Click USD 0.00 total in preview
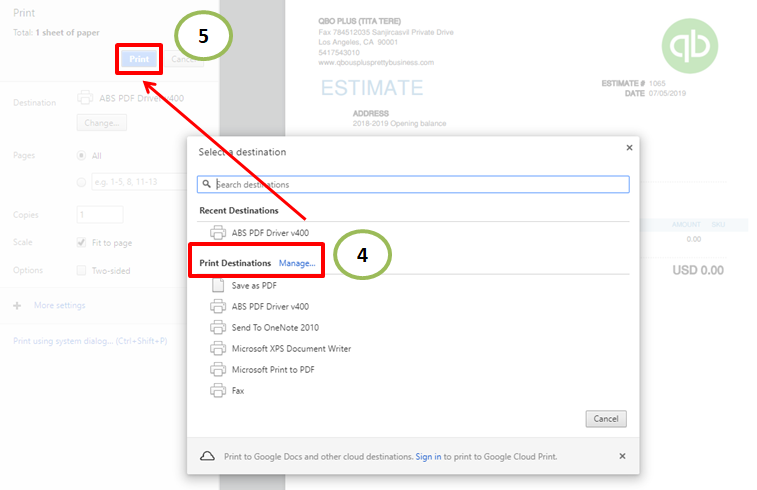 click(x=698, y=270)
